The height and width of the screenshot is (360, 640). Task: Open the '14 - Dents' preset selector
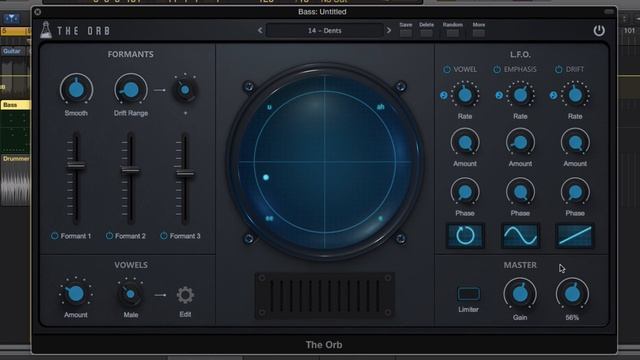click(x=324, y=31)
